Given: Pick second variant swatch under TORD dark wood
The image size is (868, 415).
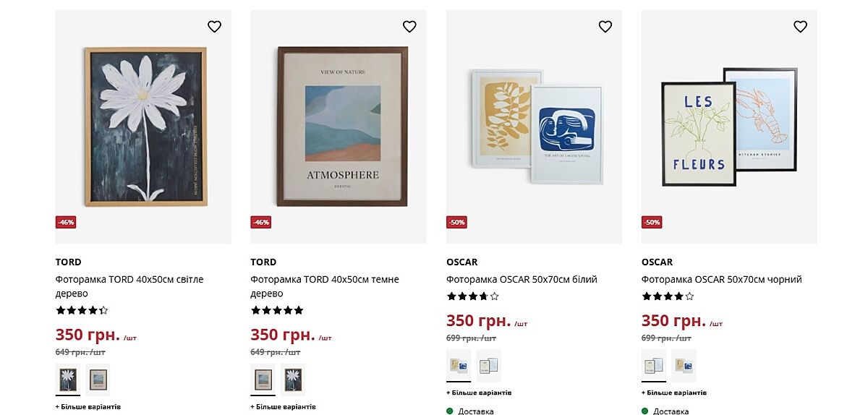Looking at the screenshot, I should [x=293, y=380].
